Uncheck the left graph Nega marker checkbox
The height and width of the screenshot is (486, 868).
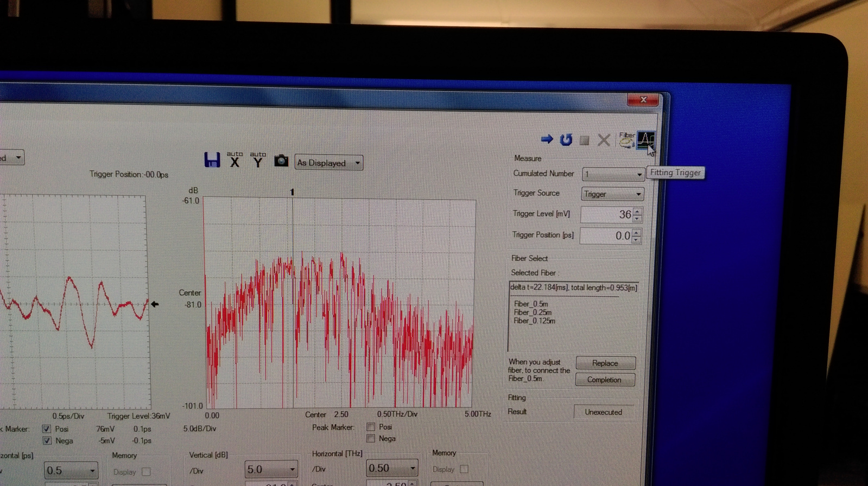point(47,440)
